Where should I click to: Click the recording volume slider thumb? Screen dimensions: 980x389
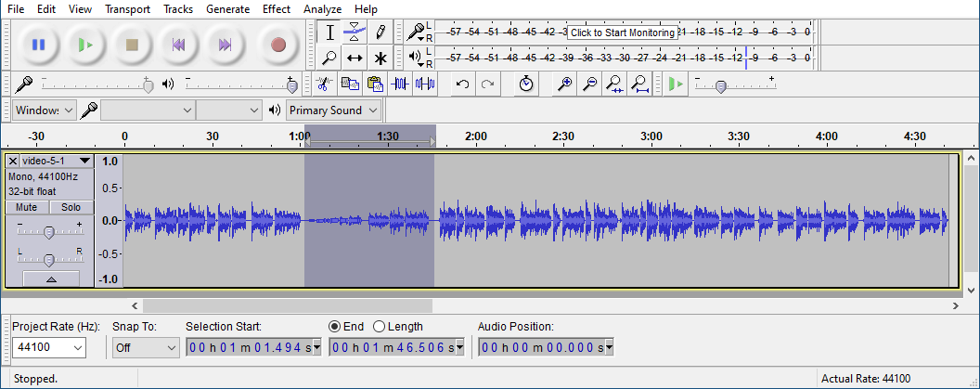148,86
